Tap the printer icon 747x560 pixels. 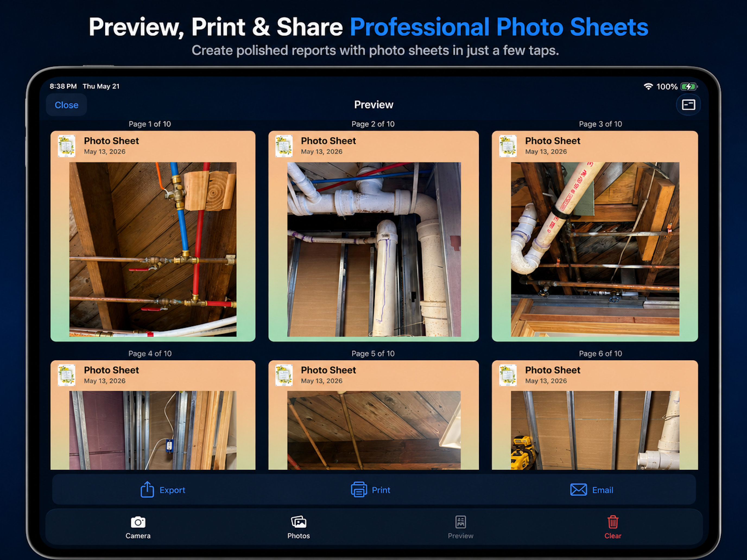[x=359, y=489]
